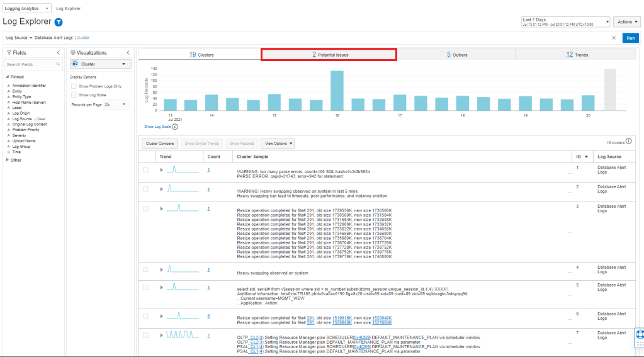This screenshot has height=357, width=644.
Task: Click the search magnifier in Search Fields
Action: 57,64
